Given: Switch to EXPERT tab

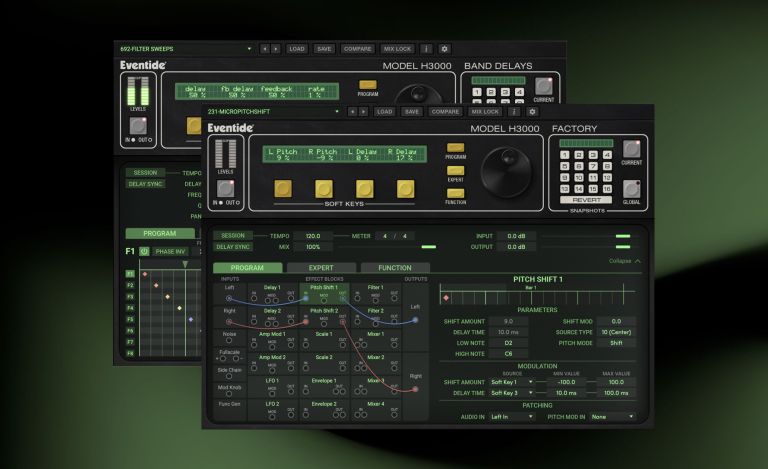Looking at the screenshot, I should point(321,268).
